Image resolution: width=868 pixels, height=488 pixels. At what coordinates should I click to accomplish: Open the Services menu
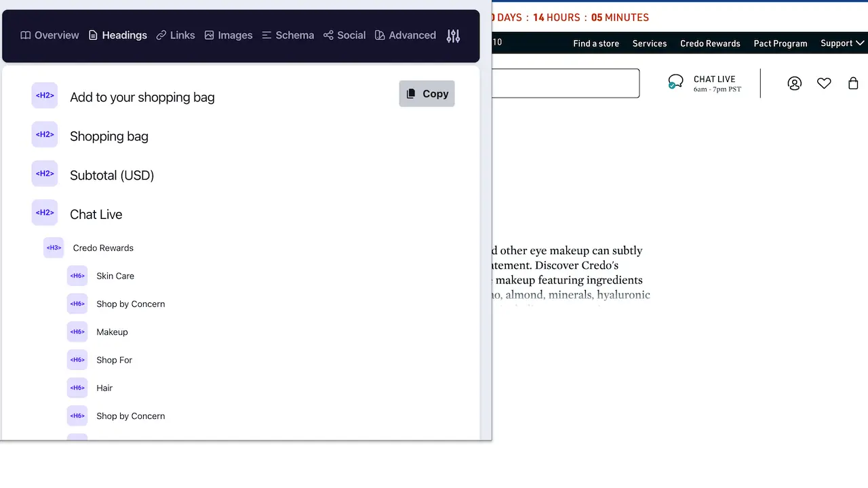[x=649, y=43]
